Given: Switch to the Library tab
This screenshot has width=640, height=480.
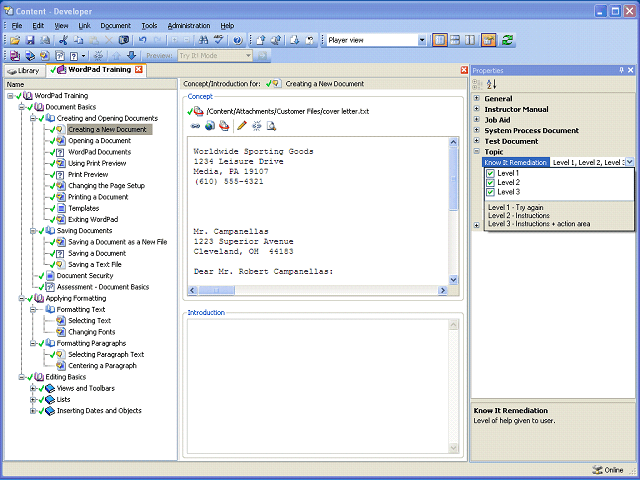Looking at the screenshot, I should 24,70.
